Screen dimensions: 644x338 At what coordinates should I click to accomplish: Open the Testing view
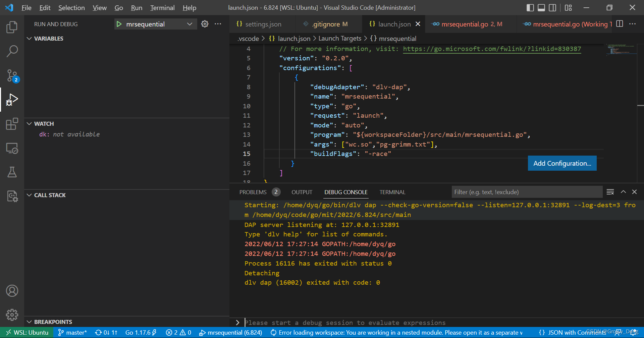tap(12, 172)
